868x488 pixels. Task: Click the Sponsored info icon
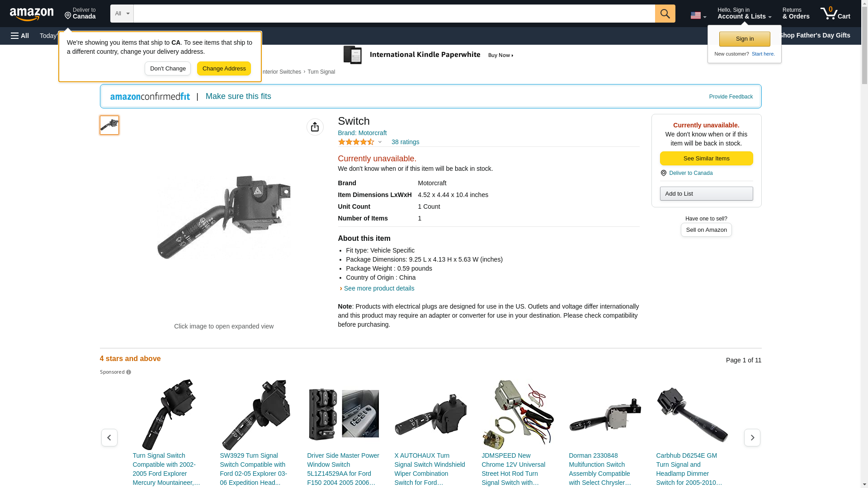pos(128,372)
